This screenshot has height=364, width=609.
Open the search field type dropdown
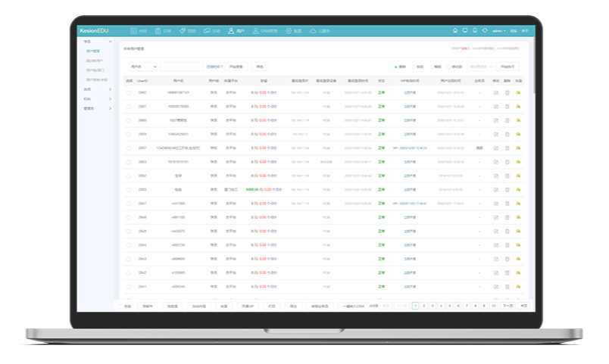tap(142, 67)
